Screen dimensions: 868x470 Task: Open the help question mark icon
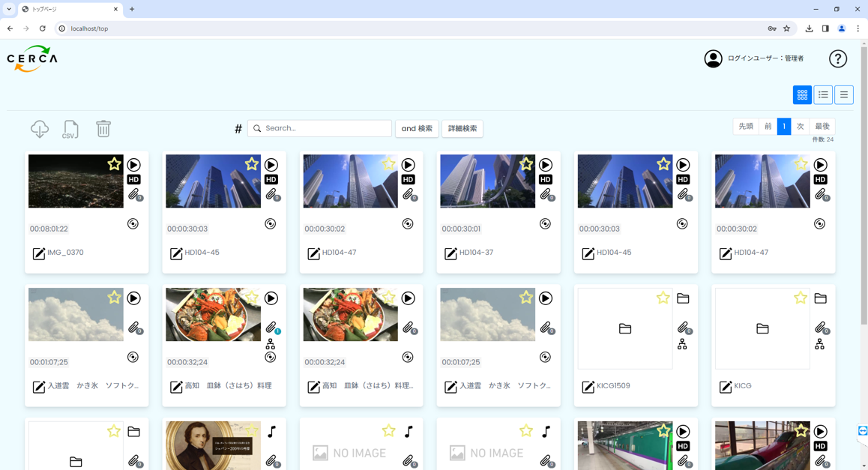(x=837, y=58)
